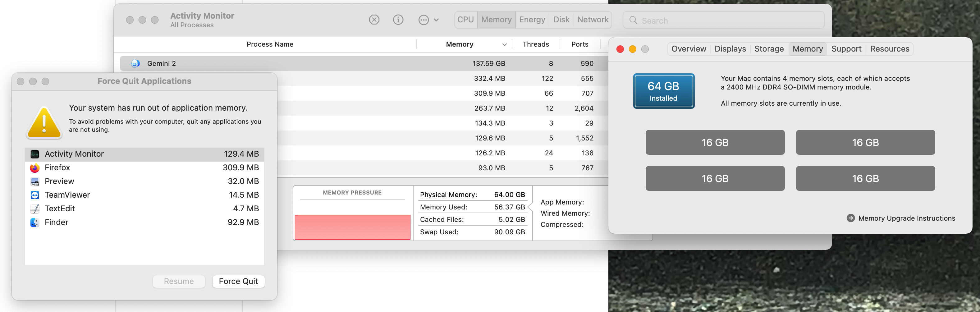Click the 134.3 MB memory value
Viewport: 980px width, 312px height.
(490, 123)
